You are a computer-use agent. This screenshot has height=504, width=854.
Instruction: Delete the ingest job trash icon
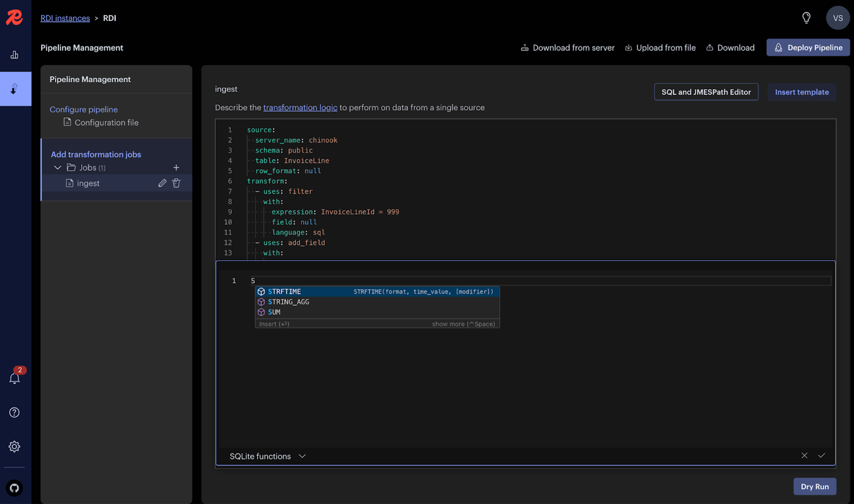coord(176,183)
